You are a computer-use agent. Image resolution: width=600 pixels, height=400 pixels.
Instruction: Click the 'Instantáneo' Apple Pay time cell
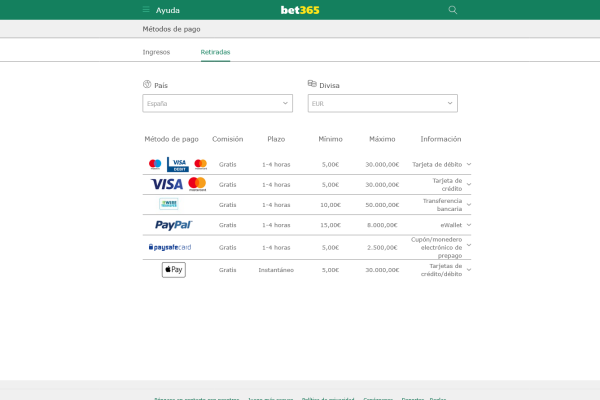coord(276,270)
